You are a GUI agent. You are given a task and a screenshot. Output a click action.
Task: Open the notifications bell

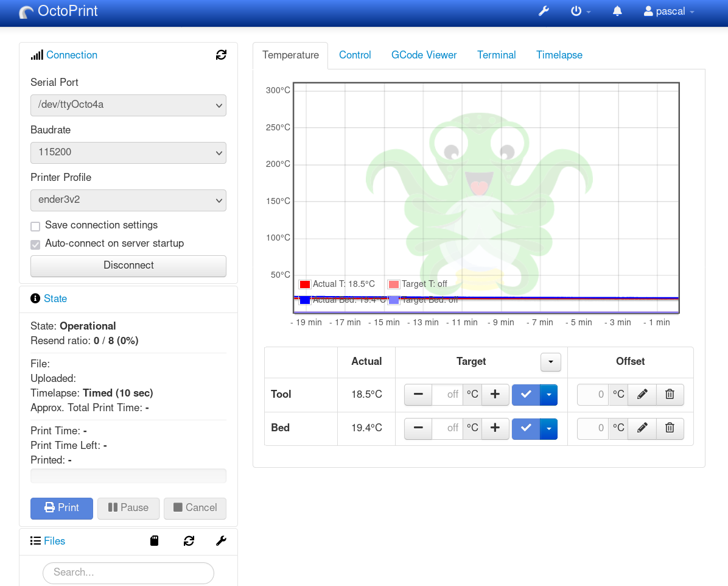pos(617,11)
